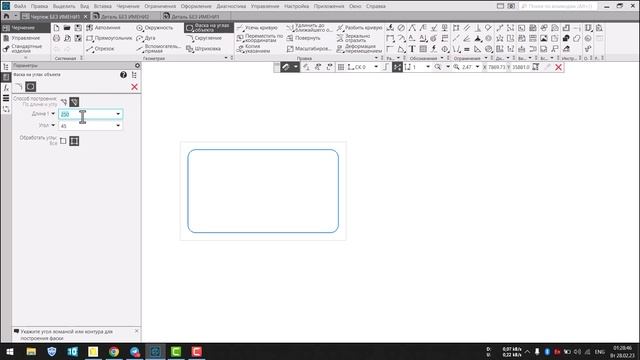The height and width of the screenshot is (360, 640).
Task: Open the Справка menu
Action: 376,6
